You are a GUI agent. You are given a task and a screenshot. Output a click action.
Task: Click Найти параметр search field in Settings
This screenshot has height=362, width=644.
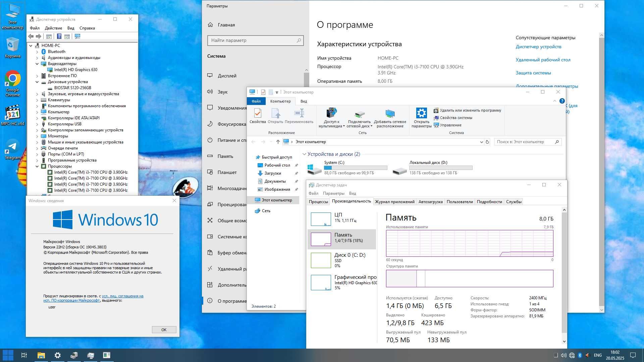(255, 40)
